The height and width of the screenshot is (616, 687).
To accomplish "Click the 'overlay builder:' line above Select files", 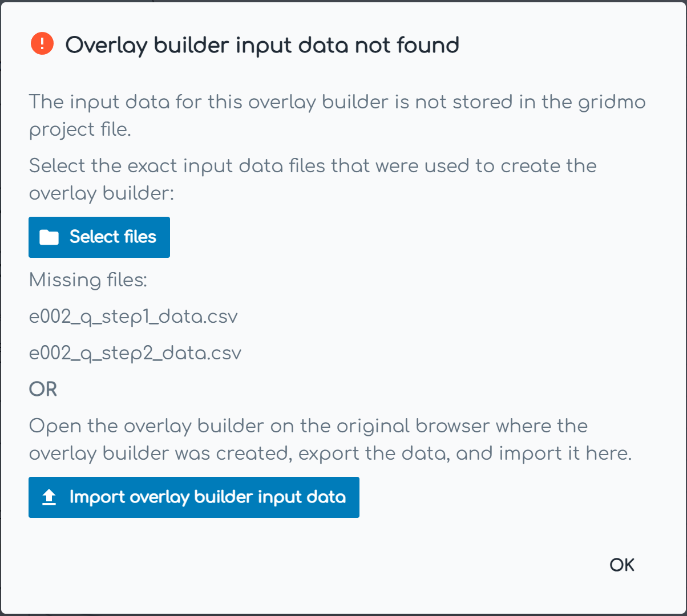I will [100, 193].
